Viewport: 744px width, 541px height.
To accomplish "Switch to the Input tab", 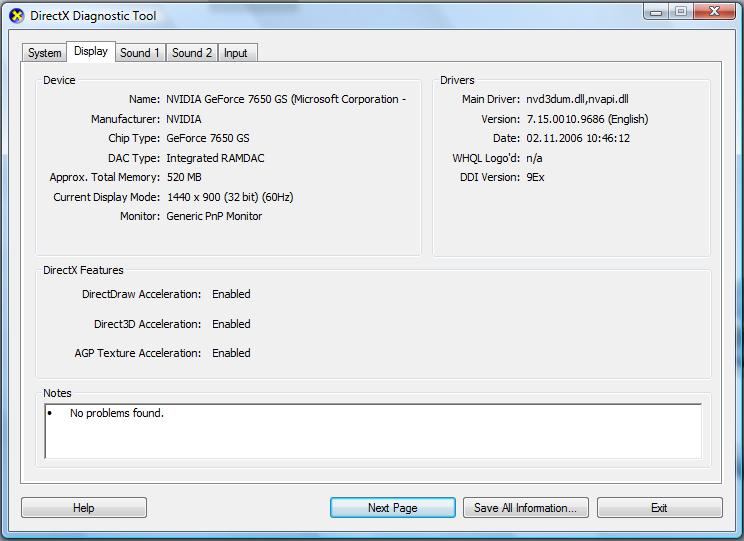I will click(x=236, y=53).
